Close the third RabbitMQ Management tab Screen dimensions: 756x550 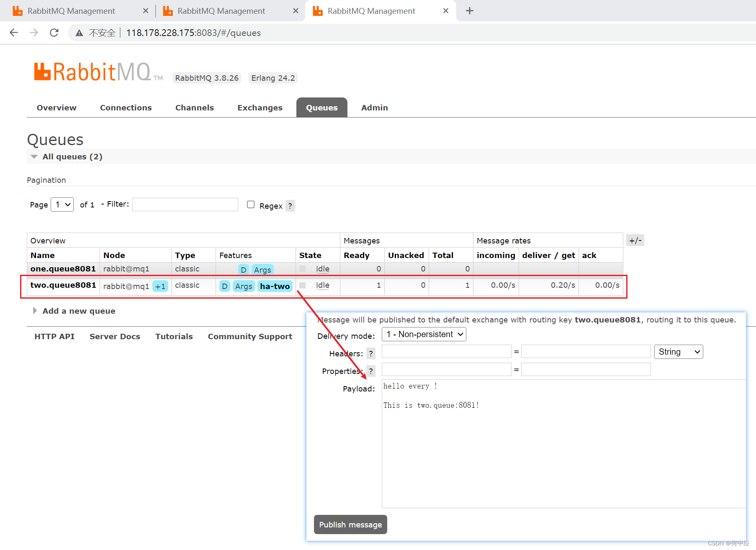[446, 11]
